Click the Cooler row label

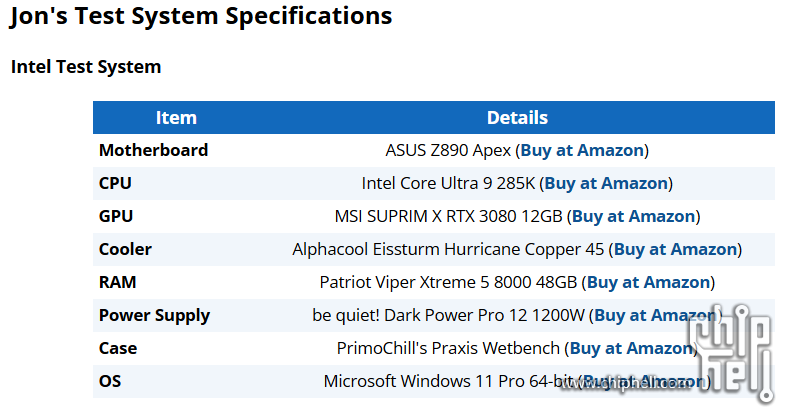coord(125,249)
